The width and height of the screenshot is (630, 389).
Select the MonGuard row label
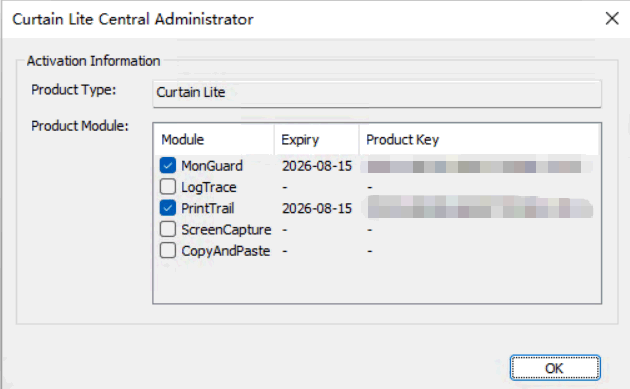click(x=212, y=166)
